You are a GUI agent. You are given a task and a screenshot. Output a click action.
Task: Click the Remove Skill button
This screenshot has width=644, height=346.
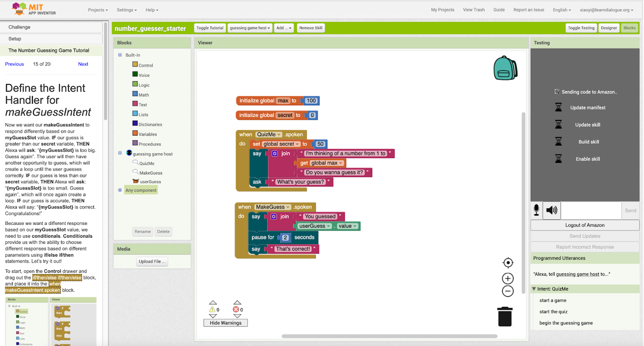311,28
